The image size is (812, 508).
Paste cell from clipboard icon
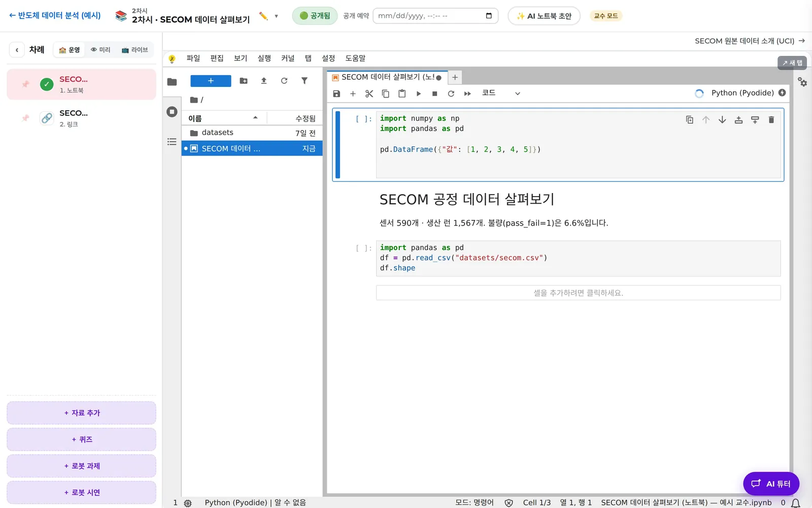pos(402,93)
